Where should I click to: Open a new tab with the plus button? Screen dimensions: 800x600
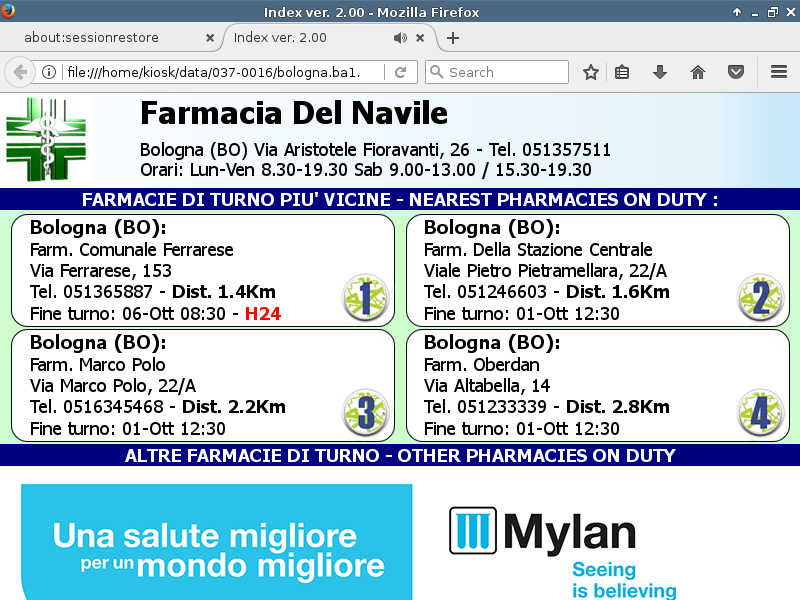453,38
